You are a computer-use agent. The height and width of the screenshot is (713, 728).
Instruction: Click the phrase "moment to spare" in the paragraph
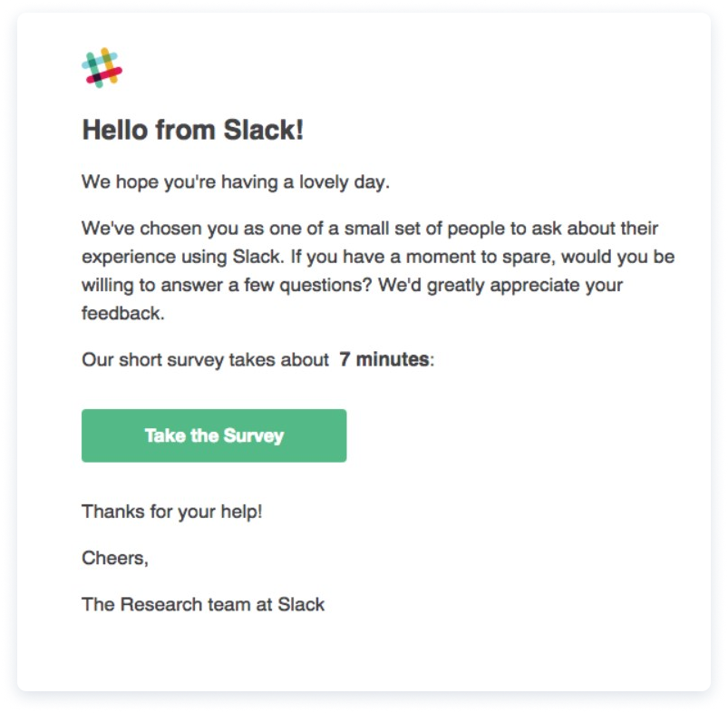480,257
